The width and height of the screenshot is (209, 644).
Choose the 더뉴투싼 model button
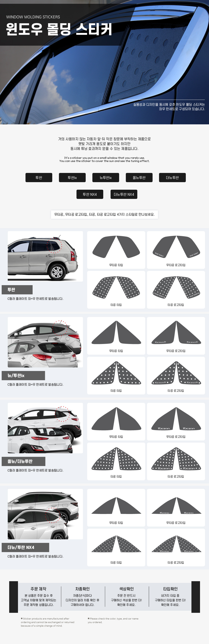pyautogui.click(x=172, y=178)
